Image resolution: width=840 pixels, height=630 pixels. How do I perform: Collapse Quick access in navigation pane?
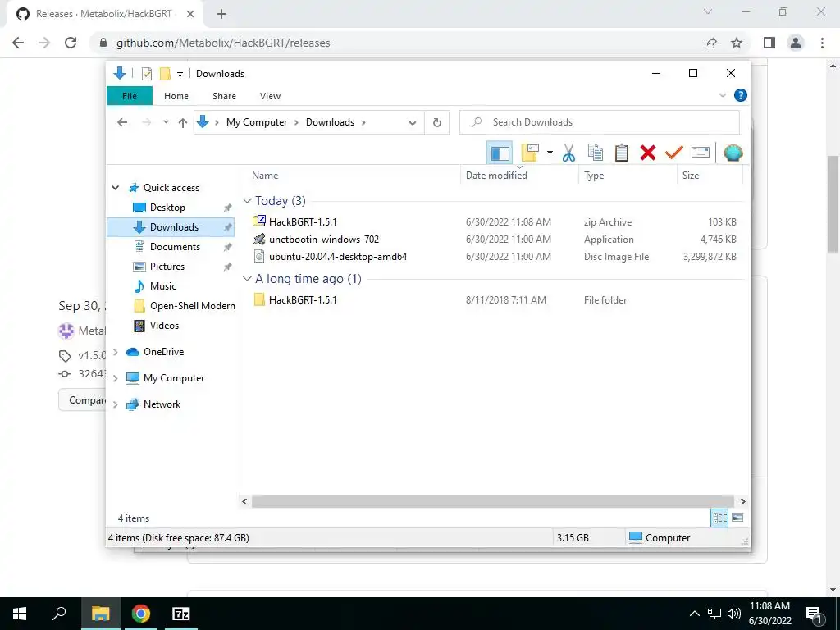coord(115,188)
